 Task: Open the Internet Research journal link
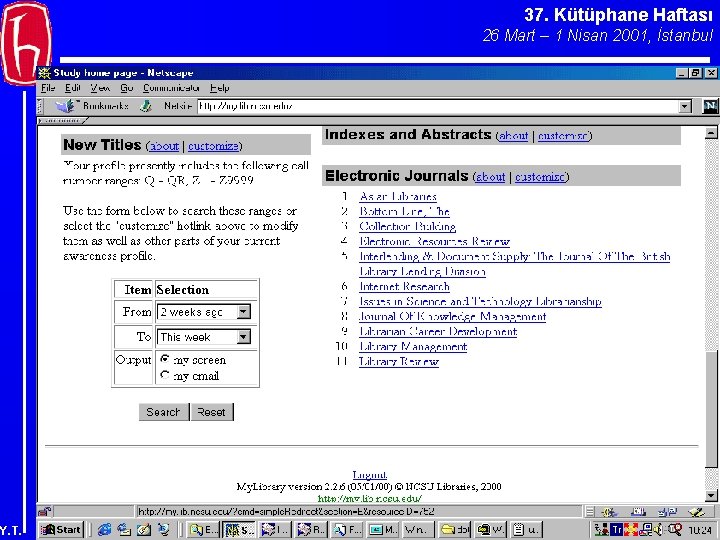click(x=404, y=287)
